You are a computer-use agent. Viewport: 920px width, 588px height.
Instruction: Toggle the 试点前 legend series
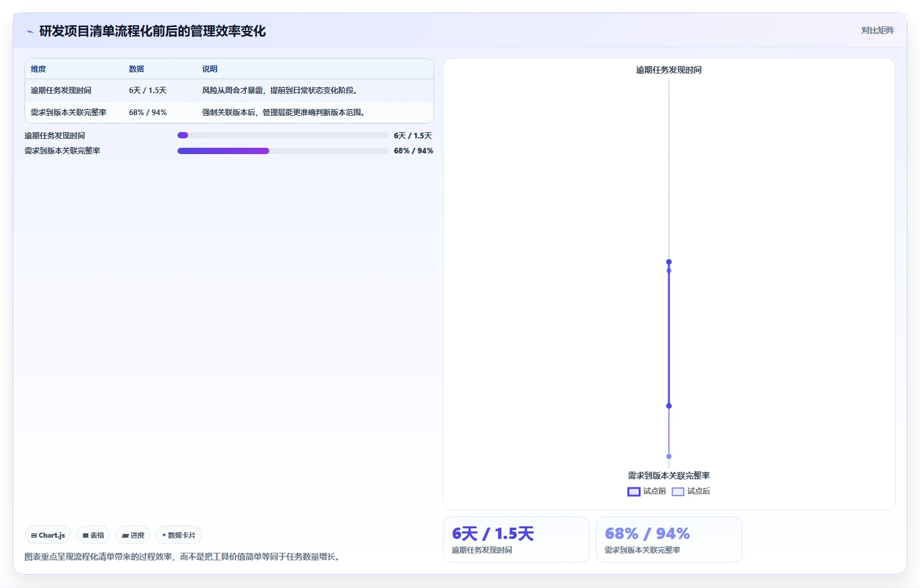[x=647, y=491]
